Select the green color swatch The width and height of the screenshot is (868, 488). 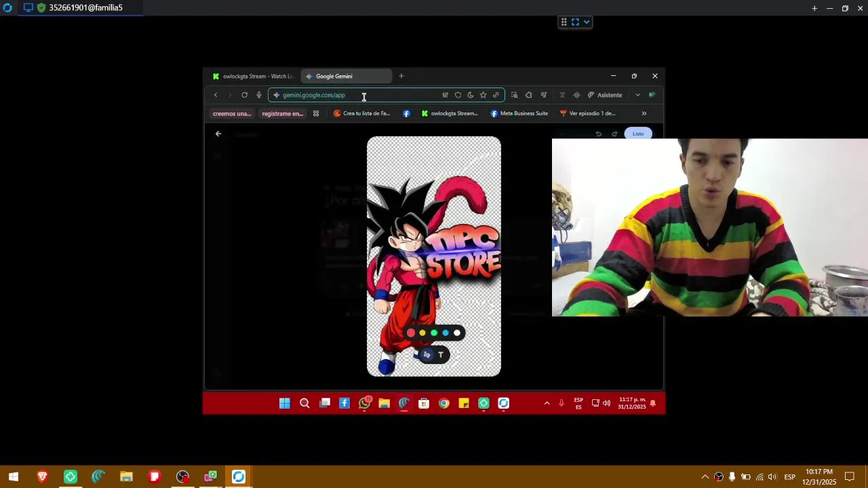tap(434, 333)
